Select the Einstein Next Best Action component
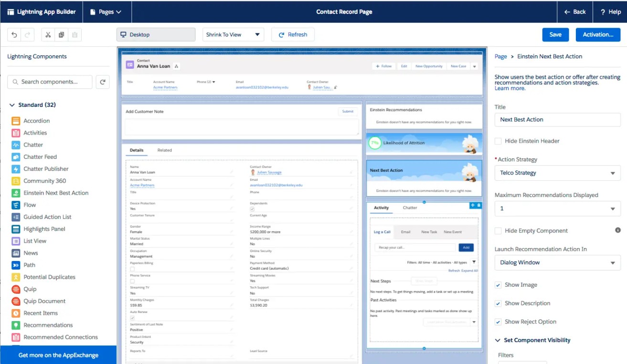 pos(56,193)
